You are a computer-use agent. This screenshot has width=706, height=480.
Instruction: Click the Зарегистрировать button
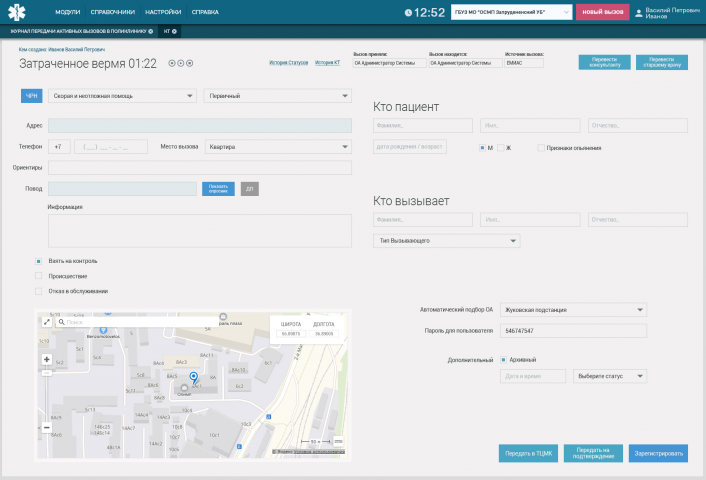(x=658, y=453)
